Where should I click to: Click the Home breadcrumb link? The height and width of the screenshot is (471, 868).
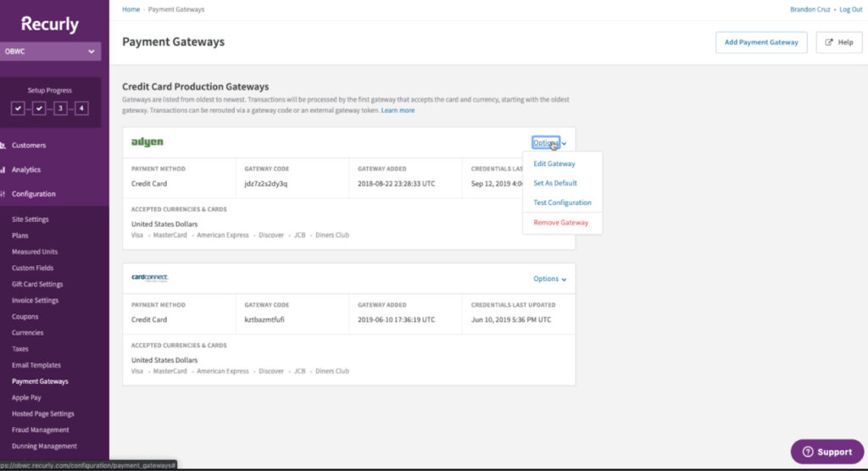[x=131, y=9]
